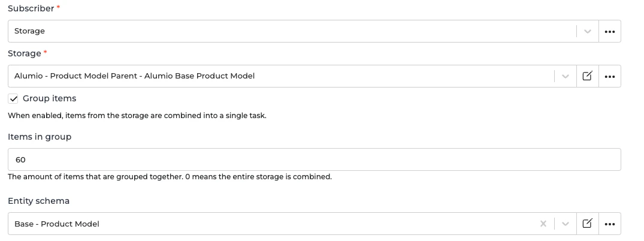Click the Items in group label

pyautogui.click(x=40, y=137)
